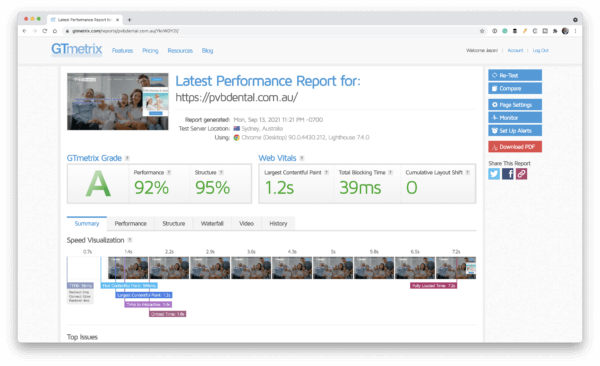
Task: Open Page Settings
Action: tap(515, 105)
